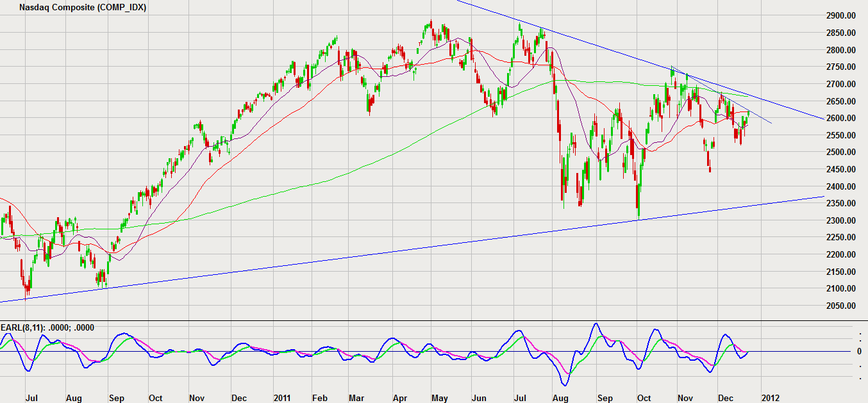Click the 2600.00 price axis label

(840, 118)
